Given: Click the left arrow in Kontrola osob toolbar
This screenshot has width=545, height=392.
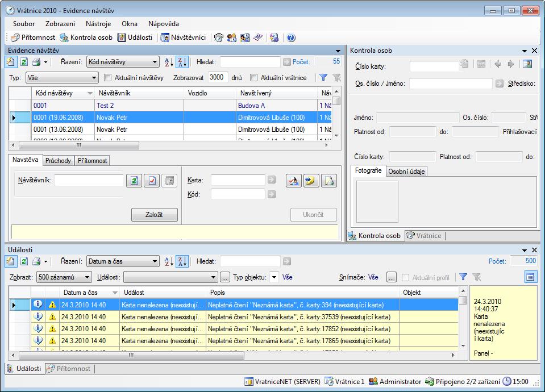Looking at the screenshot, I should tap(498, 64).
